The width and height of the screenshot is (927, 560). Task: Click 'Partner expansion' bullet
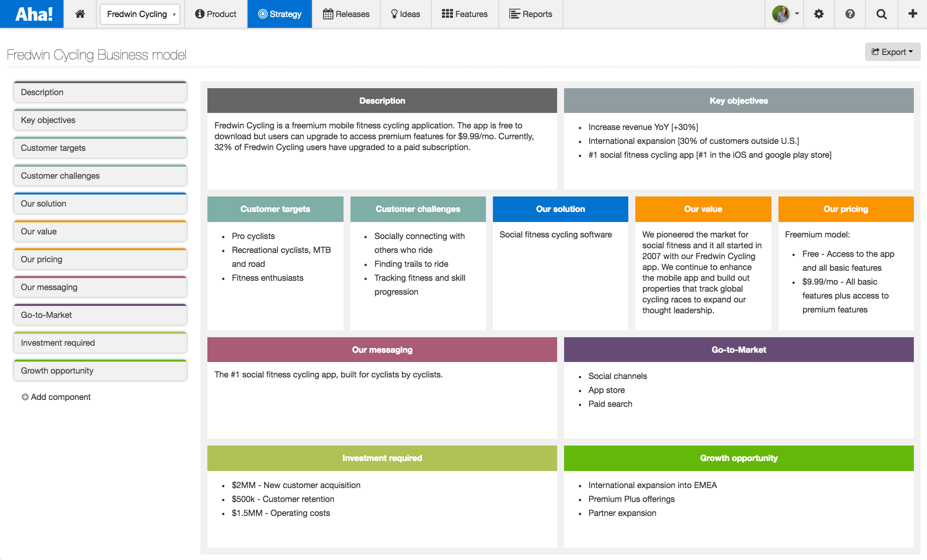(622, 513)
